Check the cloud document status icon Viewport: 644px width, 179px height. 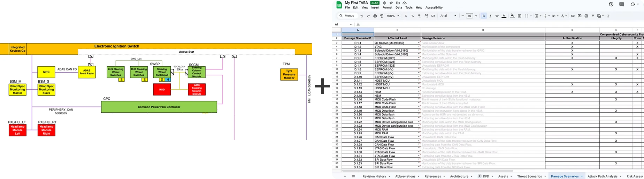pos(405,3)
